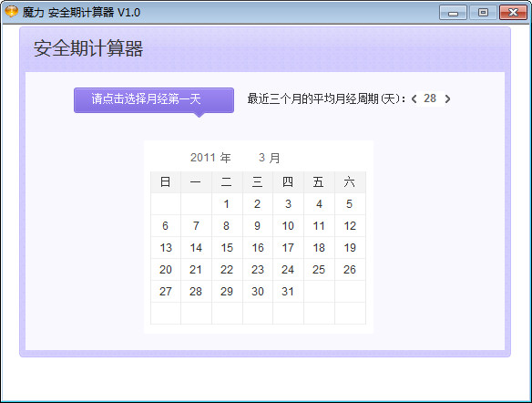Click date 31 in the calendar grid
This screenshot has height=403, width=532.
(x=288, y=291)
